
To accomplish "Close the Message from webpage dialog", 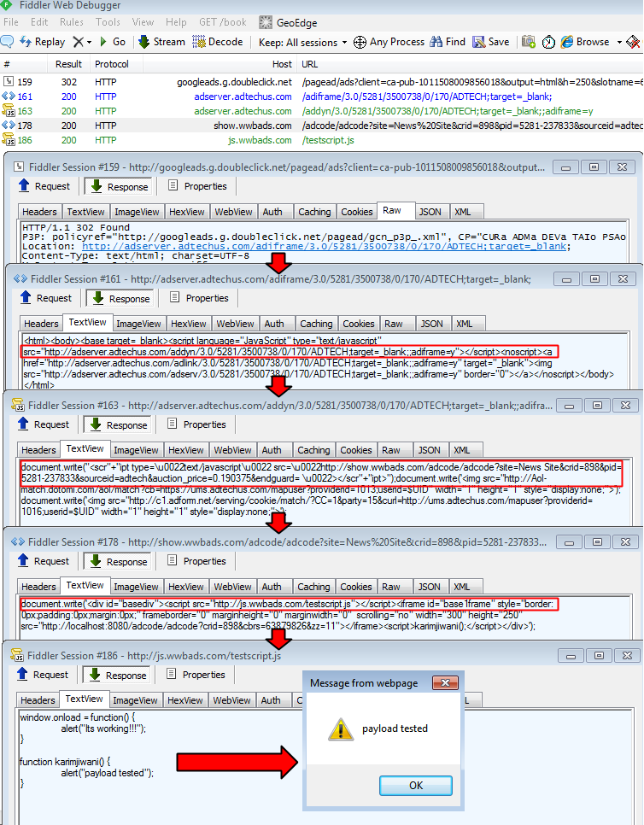I will pyautogui.click(x=445, y=683).
